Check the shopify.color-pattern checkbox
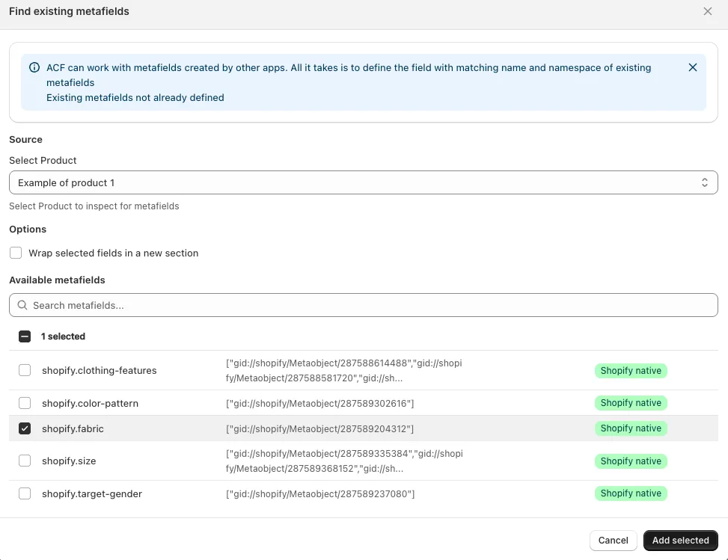Viewport: 728px width, 560px height. coord(25,403)
